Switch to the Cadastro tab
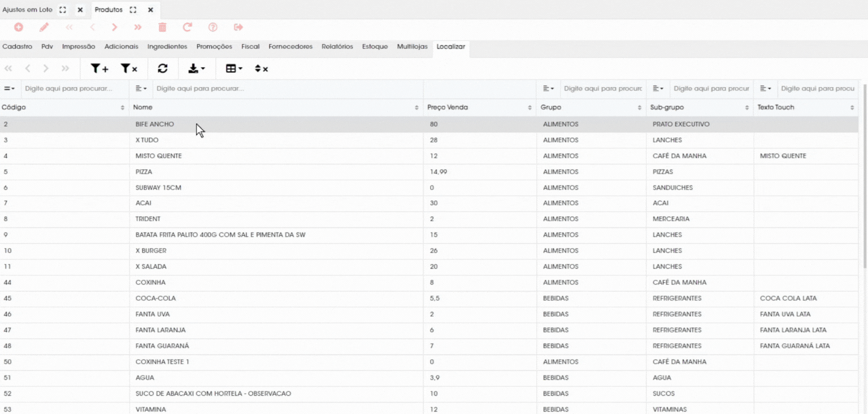The width and height of the screenshot is (868, 414). [x=18, y=47]
